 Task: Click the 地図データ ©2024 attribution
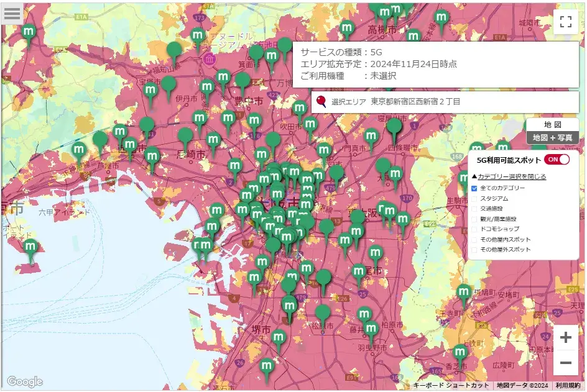522,386
